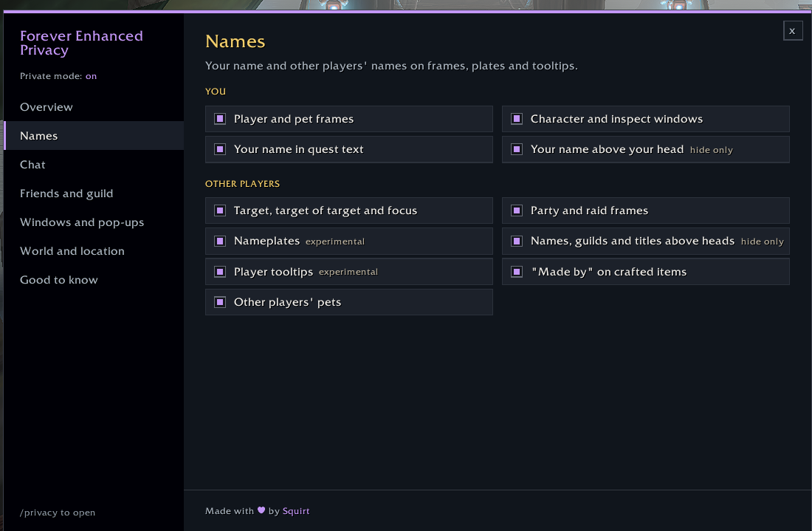Toggle experimental Nameplates checkbox
The image size is (812, 531).
click(220, 241)
